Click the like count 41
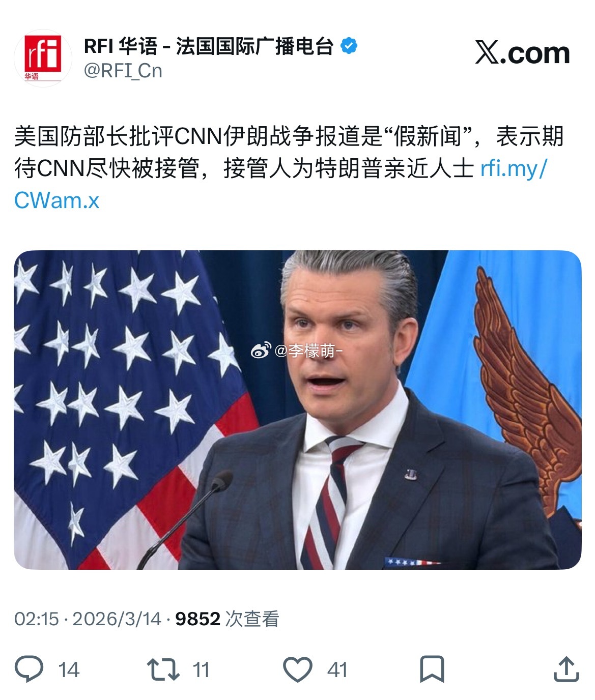The image size is (595, 700). coord(337,670)
